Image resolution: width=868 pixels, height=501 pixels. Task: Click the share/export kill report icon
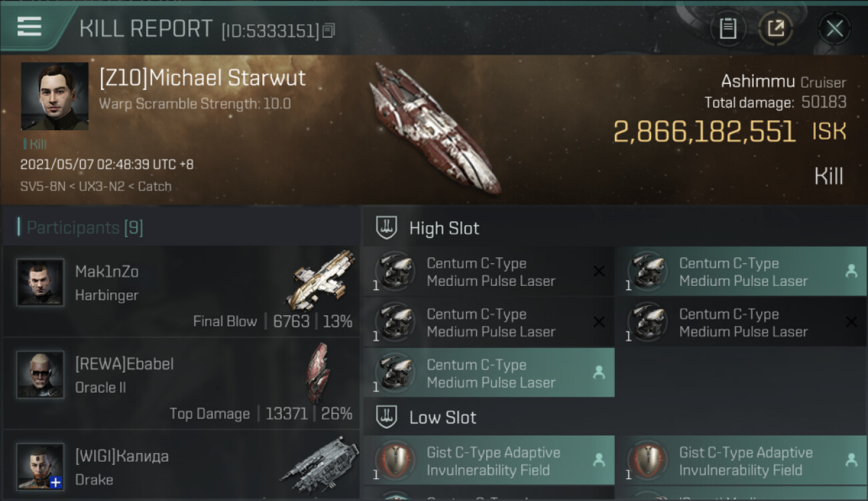coord(775,28)
